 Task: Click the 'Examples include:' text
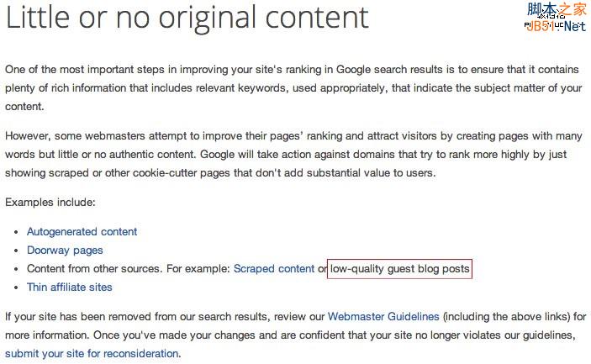50,203
